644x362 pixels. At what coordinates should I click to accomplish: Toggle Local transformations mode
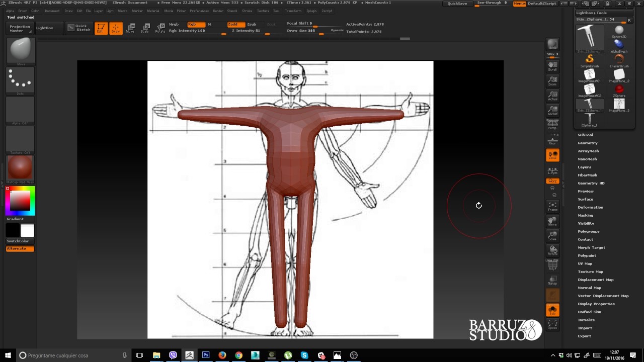(x=552, y=155)
